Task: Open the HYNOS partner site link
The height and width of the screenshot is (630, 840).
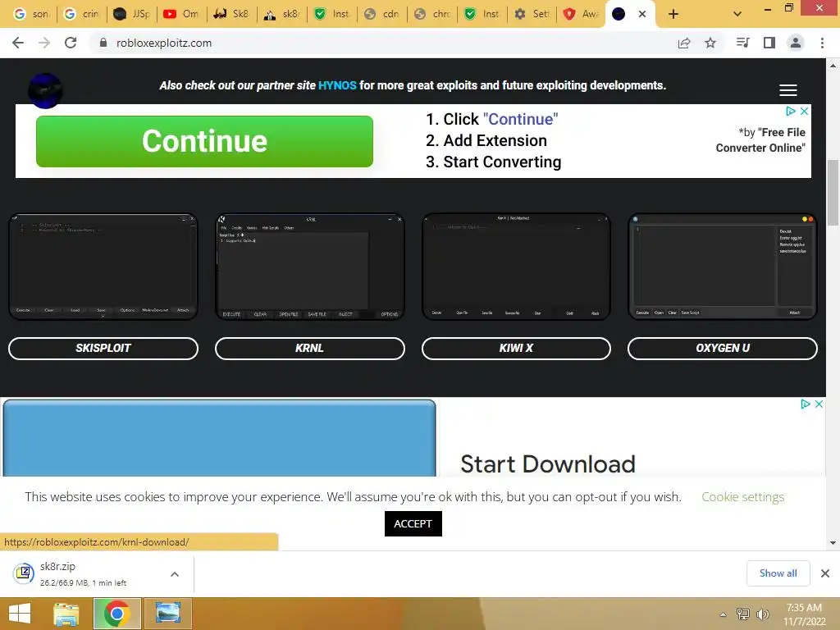Action: 337,85
